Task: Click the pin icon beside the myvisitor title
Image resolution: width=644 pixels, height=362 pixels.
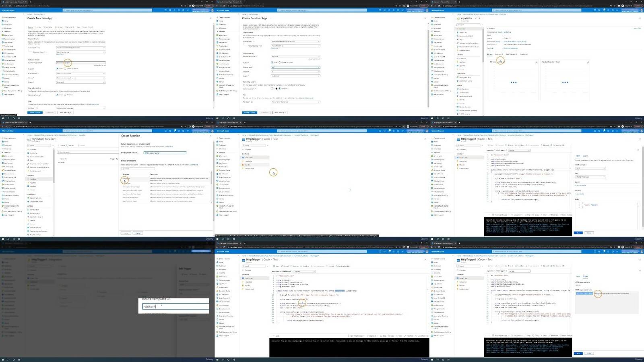Action: tap(476, 18)
